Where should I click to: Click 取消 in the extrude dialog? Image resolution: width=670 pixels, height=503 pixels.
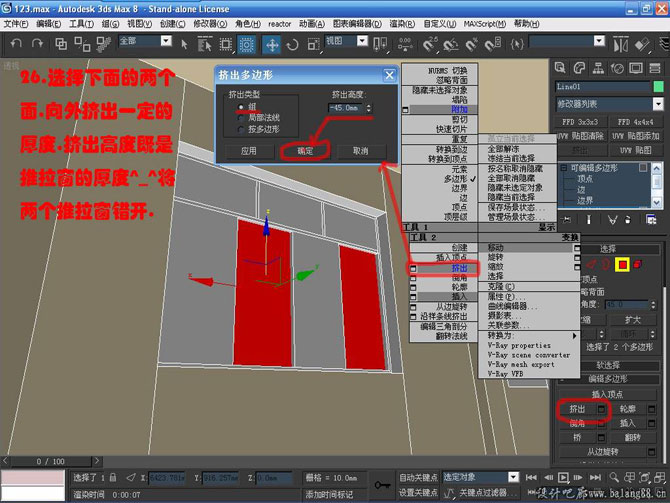click(361, 151)
